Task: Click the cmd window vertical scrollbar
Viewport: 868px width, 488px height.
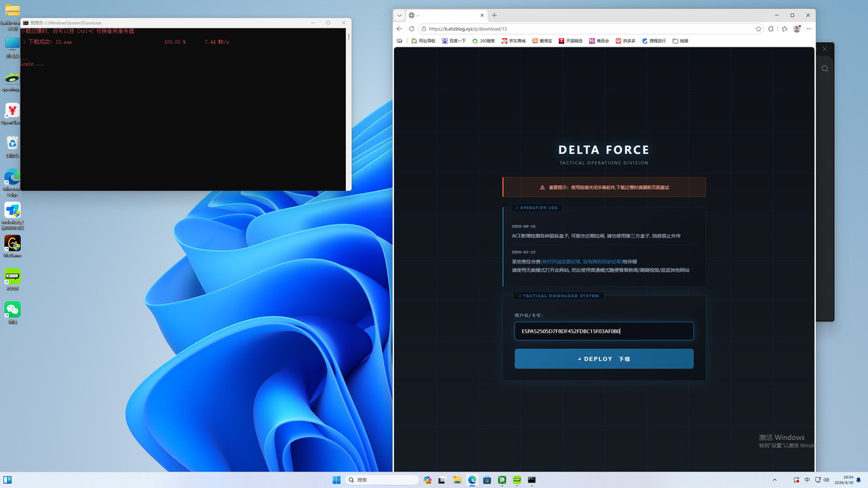Action: tap(349, 109)
